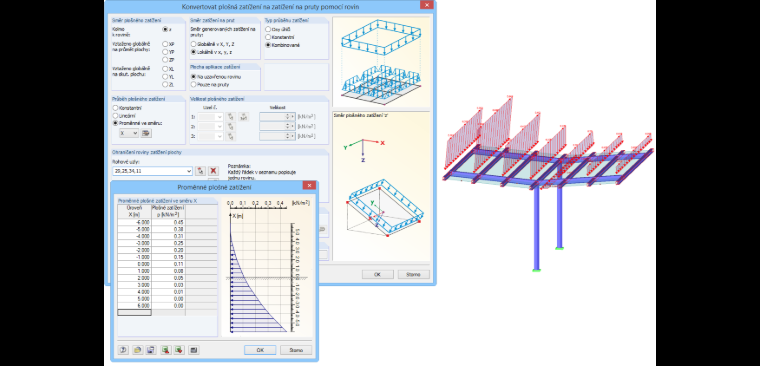Click the empty new row cell below 6.000
The height and width of the screenshot is (366, 760).
click(134, 313)
